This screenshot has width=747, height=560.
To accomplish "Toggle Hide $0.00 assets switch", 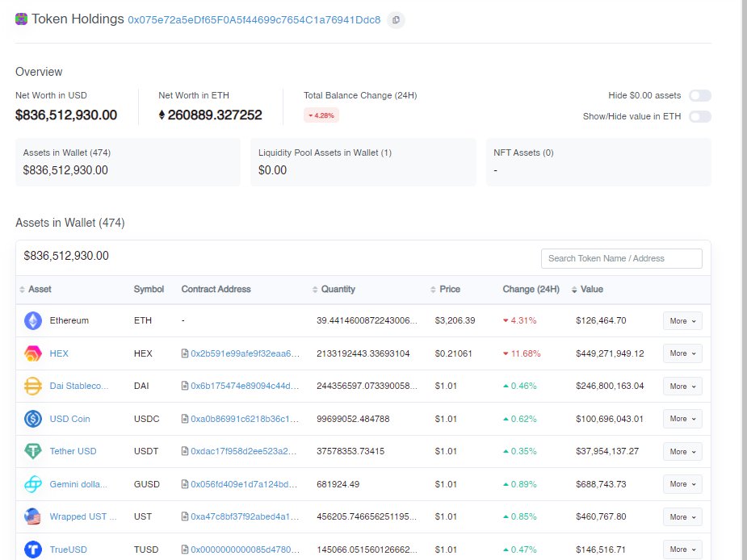I will tap(700, 96).
